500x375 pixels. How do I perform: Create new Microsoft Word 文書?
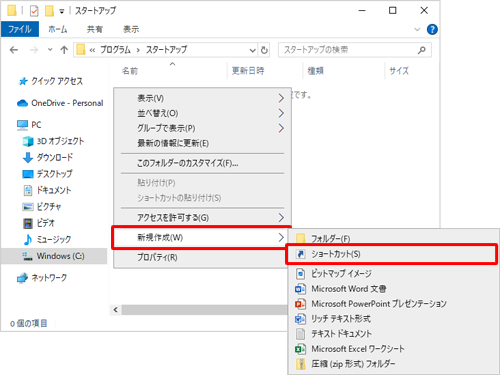click(393, 289)
